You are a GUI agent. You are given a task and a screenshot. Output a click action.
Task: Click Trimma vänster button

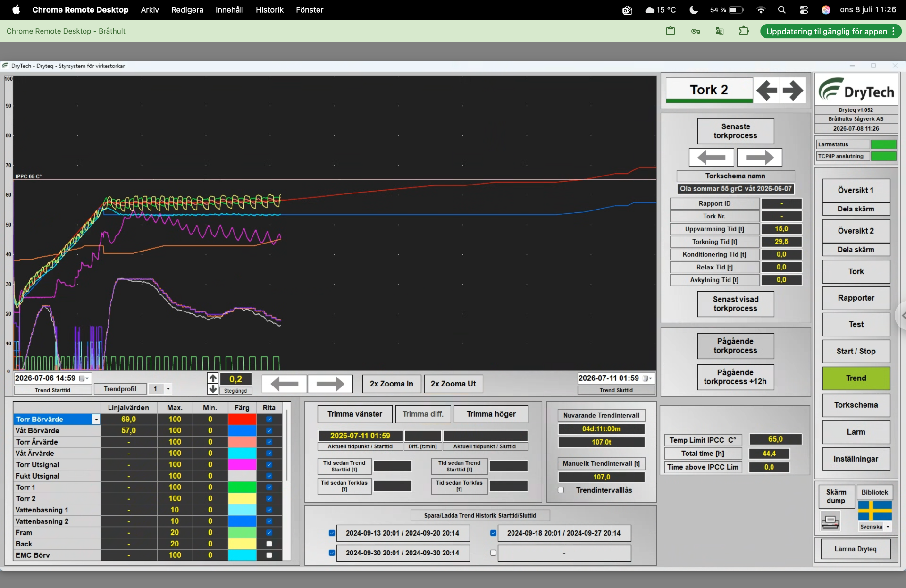[355, 414]
